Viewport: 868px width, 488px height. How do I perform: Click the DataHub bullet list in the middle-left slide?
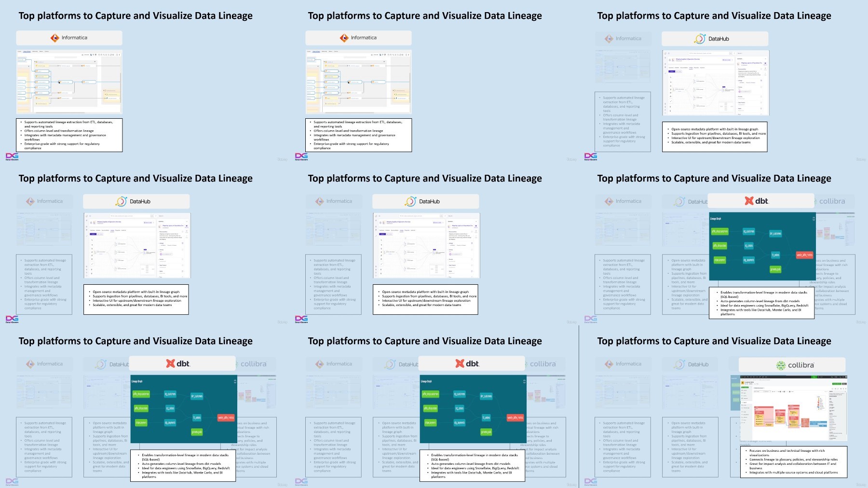coord(136,300)
